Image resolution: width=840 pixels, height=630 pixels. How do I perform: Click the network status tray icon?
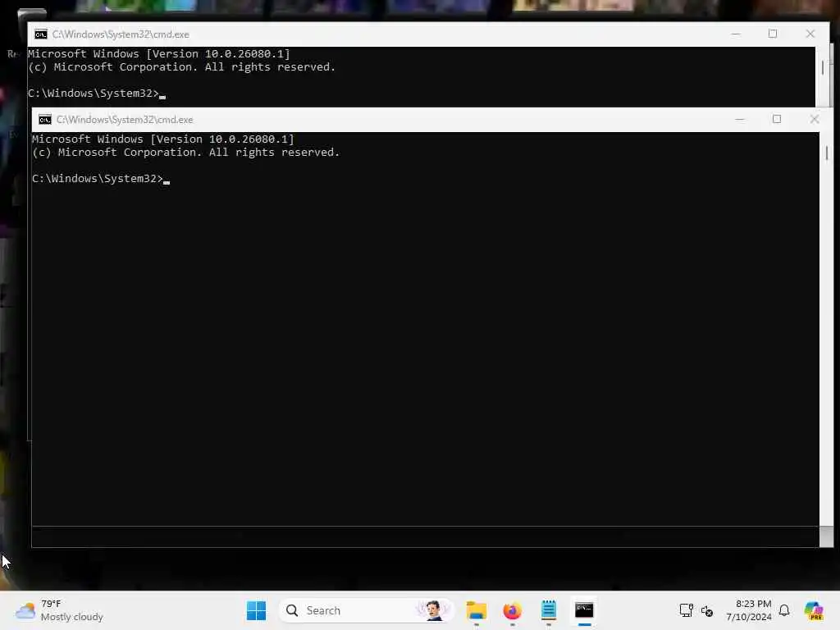coord(686,610)
